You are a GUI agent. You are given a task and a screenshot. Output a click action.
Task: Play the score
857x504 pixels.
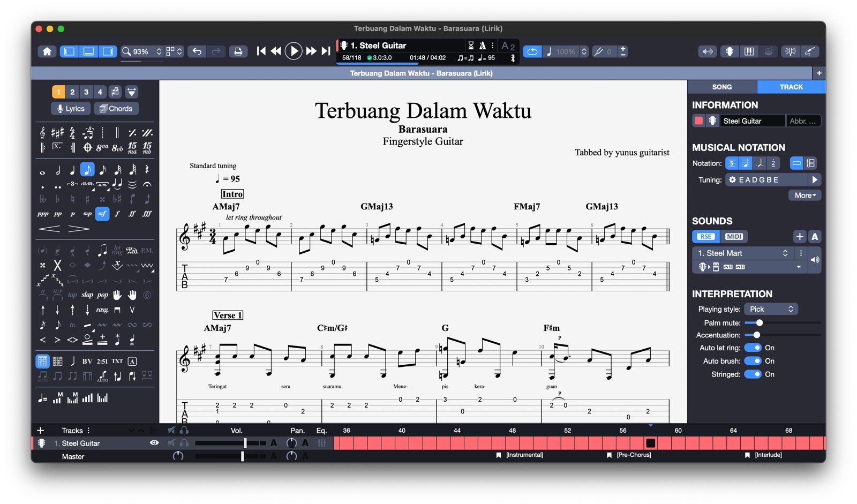tap(294, 51)
